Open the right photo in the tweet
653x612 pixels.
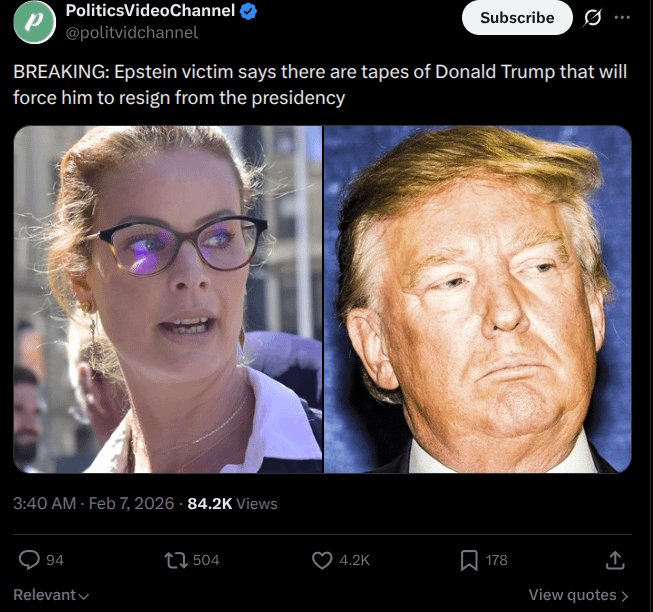click(478, 298)
